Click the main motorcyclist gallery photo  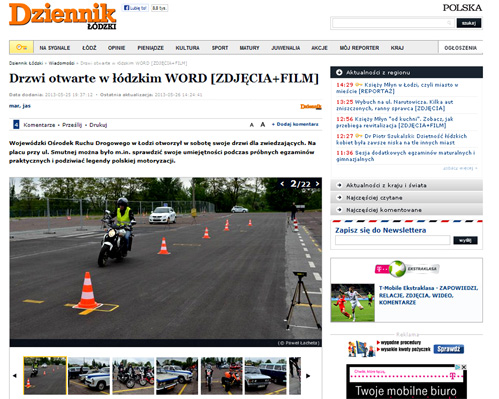click(166, 258)
